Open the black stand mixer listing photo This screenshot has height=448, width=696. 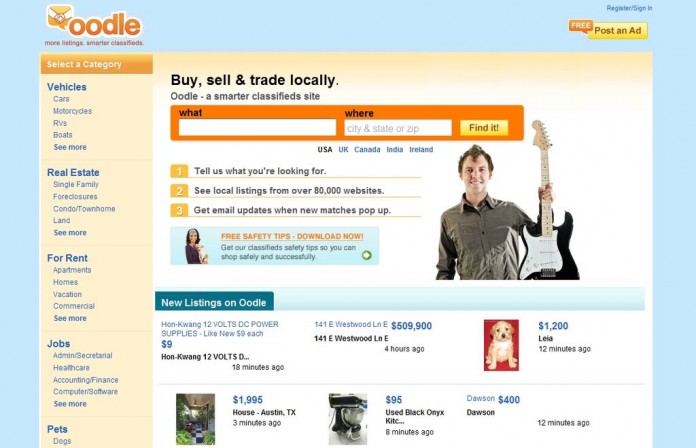(348, 419)
